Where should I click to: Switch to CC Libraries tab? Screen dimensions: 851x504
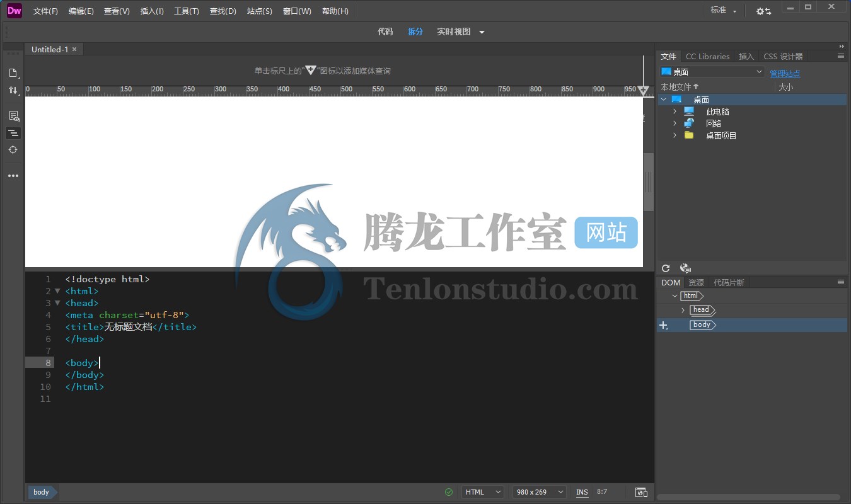[707, 56]
